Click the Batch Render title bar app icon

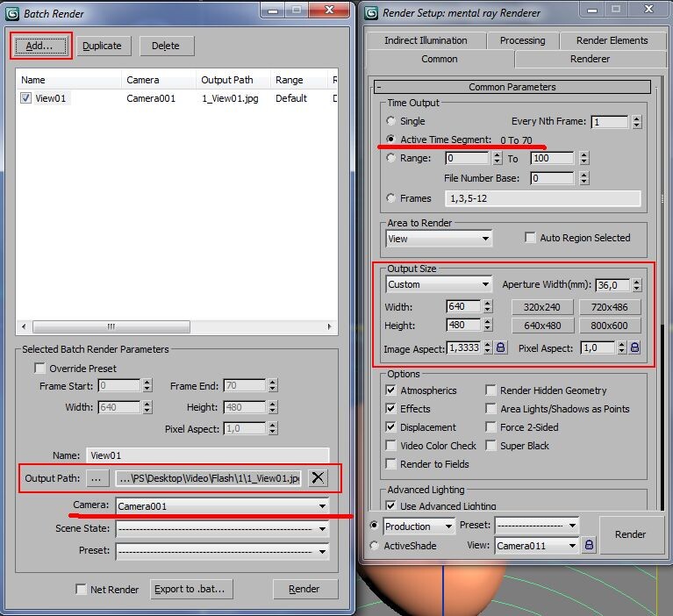(12, 14)
